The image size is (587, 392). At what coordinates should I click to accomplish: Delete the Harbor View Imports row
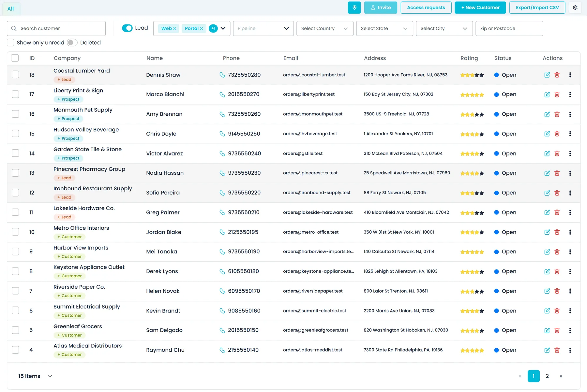(557, 252)
